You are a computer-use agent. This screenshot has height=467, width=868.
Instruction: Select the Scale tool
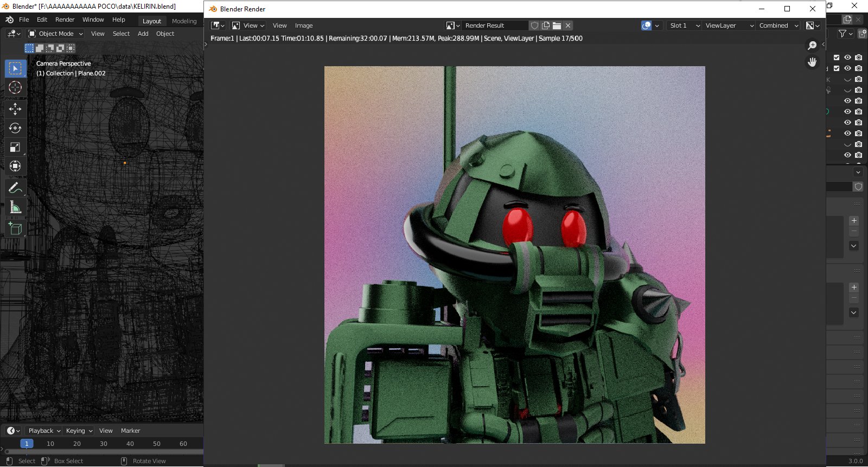[15, 148]
